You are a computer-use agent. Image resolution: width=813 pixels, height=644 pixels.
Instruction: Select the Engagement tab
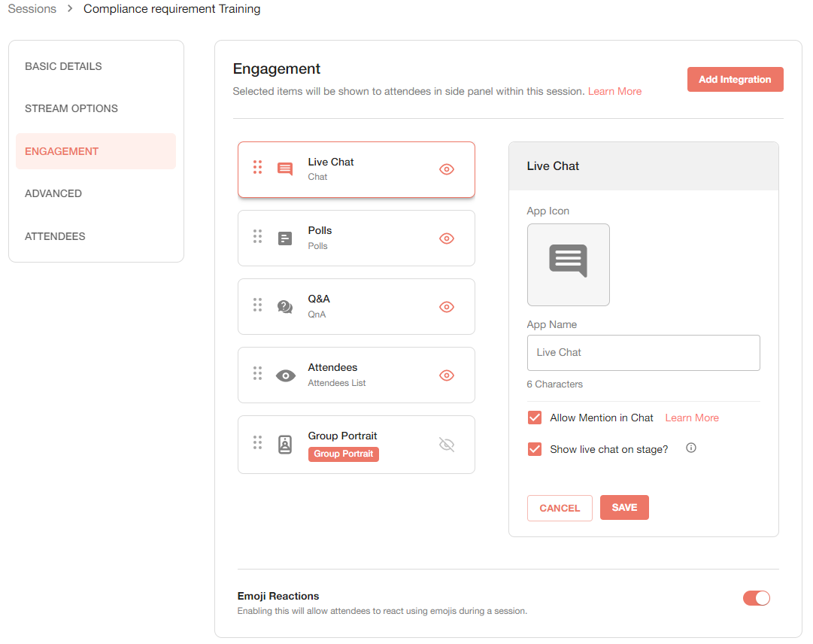[96, 151]
